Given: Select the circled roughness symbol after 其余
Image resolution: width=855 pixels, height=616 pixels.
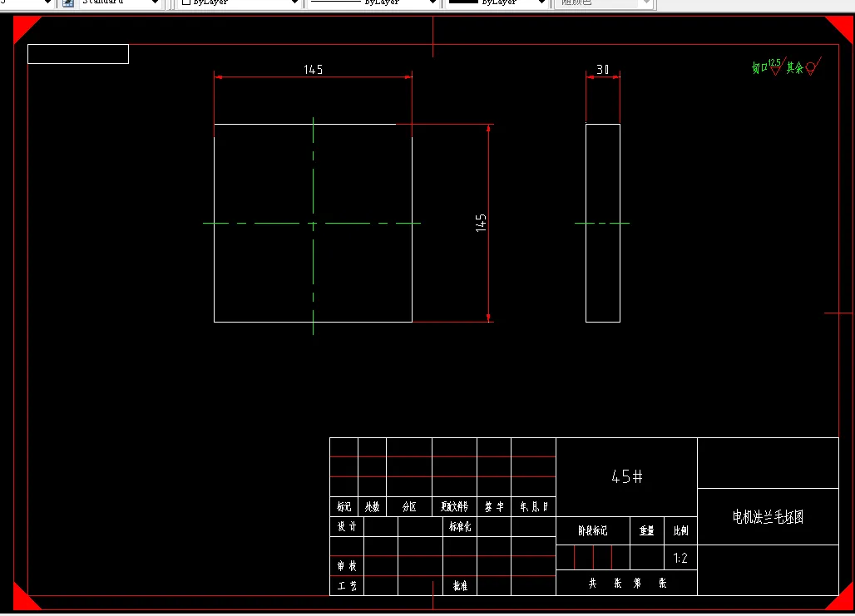Looking at the screenshot, I should 813,67.
